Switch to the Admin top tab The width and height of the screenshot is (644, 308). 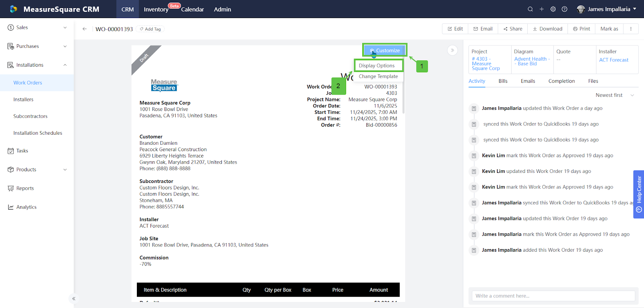coord(223,9)
